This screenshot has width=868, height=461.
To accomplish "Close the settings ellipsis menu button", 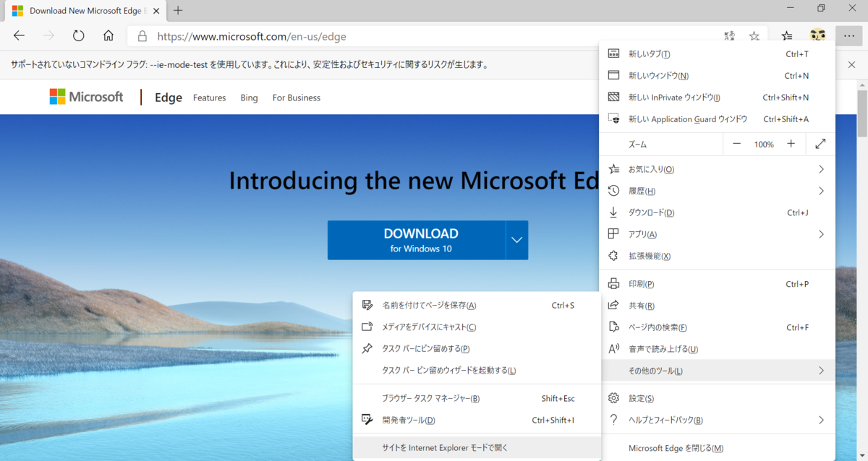I will coord(848,35).
